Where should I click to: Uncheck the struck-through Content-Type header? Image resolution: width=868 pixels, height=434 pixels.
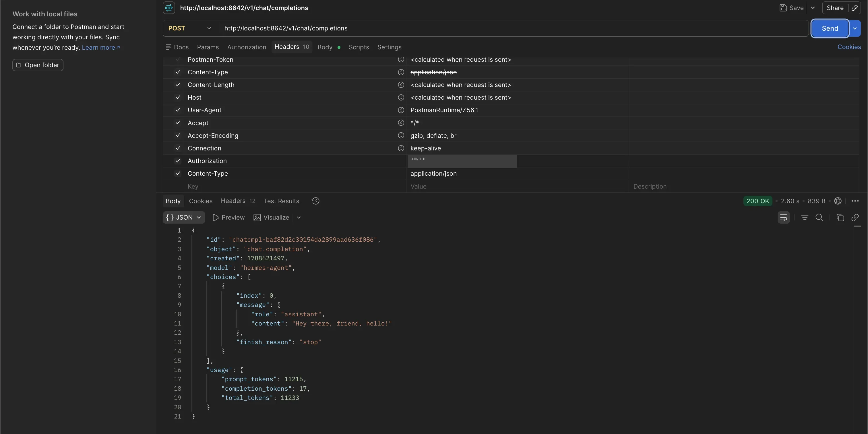(x=178, y=72)
